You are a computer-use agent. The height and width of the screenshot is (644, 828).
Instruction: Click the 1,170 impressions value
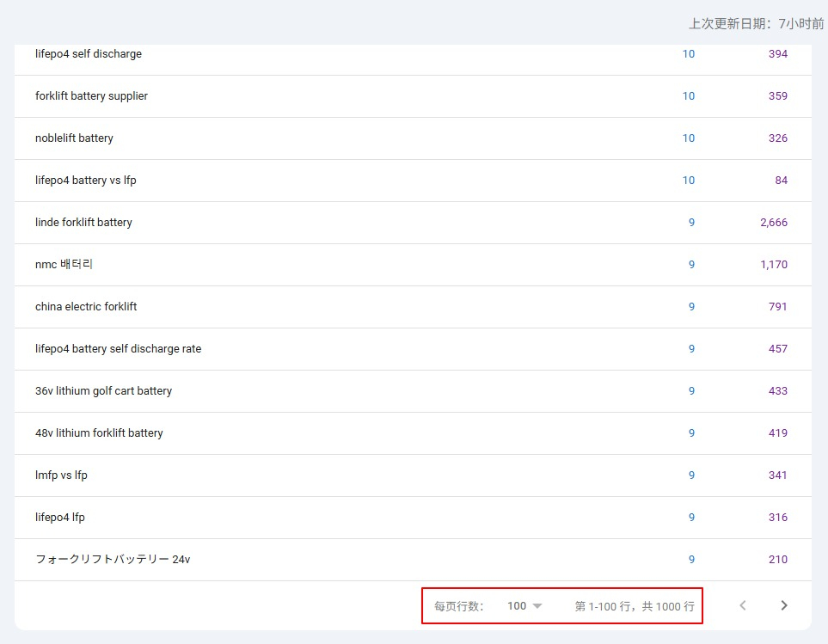pos(773,265)
